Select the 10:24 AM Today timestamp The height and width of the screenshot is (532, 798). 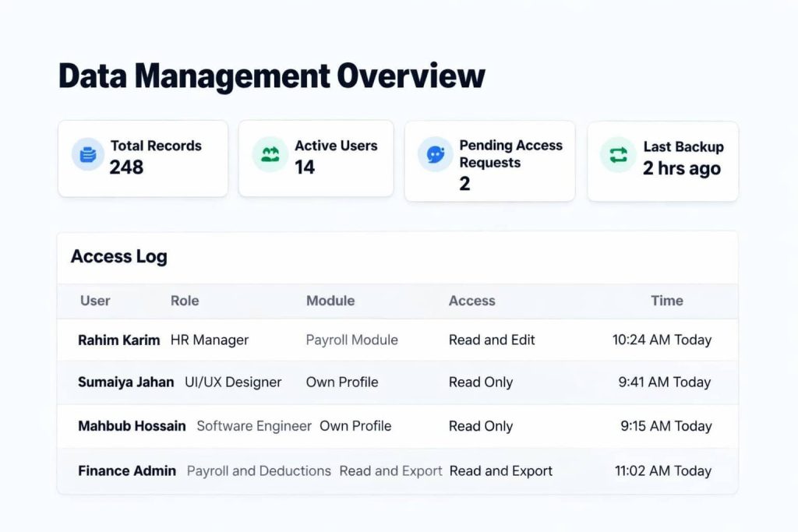coord(662,340)
